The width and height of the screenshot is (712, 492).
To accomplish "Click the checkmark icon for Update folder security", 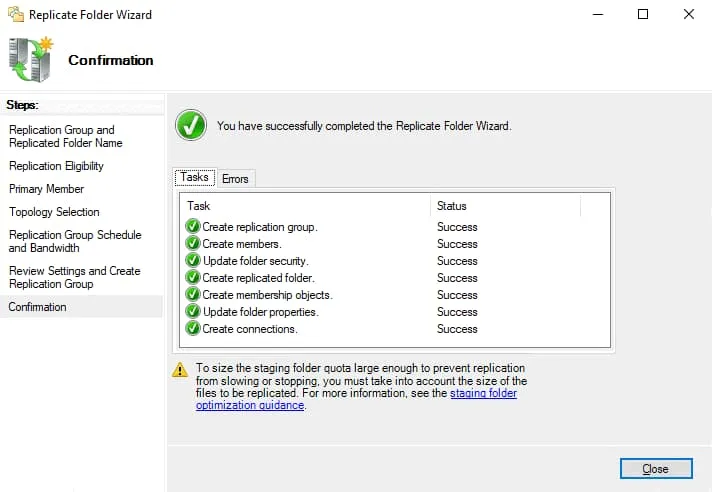I will click(x=193, y=261).
